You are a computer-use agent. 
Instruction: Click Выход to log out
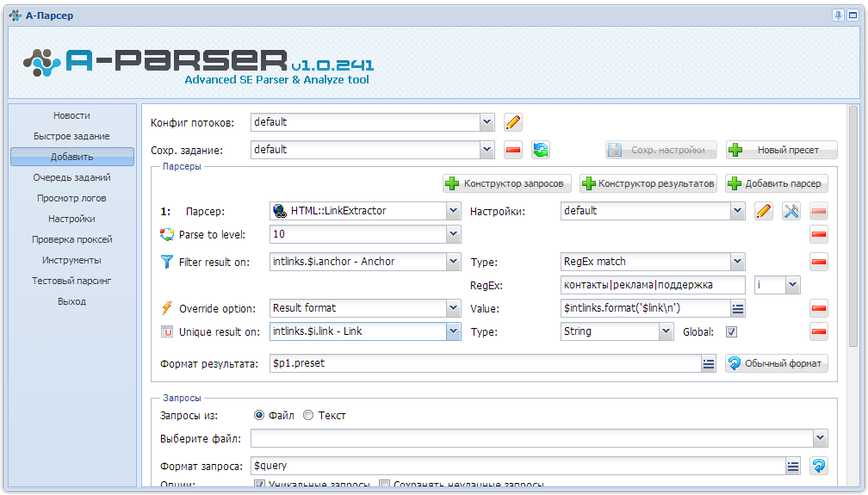coord(71,302)
